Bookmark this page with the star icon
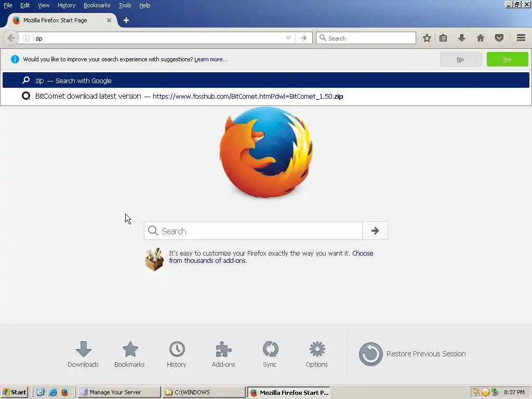The width and height of the screenshot is (532, 399). [427, 38]
